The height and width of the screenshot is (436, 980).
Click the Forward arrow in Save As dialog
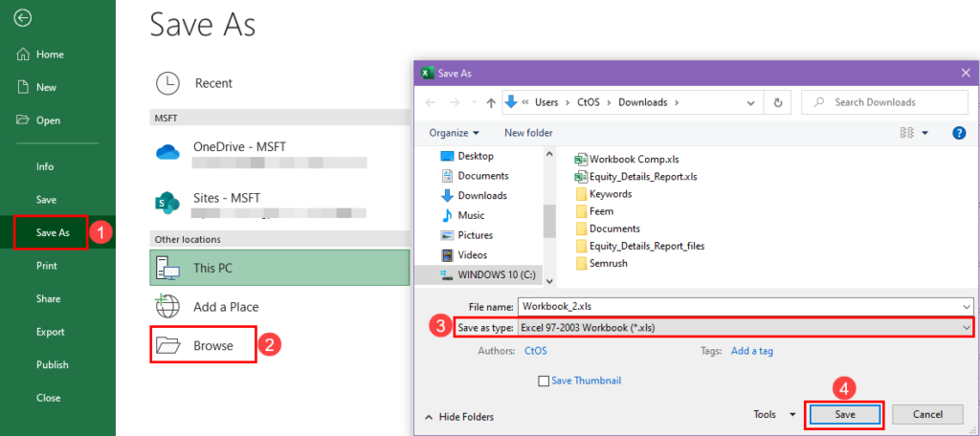[x=455, y=102]
